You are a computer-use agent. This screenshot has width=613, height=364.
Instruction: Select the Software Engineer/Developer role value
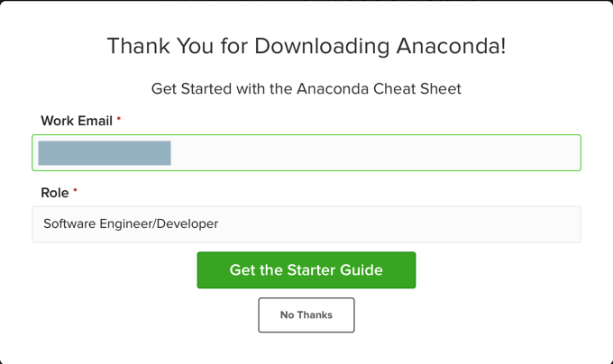pos(131,224)
